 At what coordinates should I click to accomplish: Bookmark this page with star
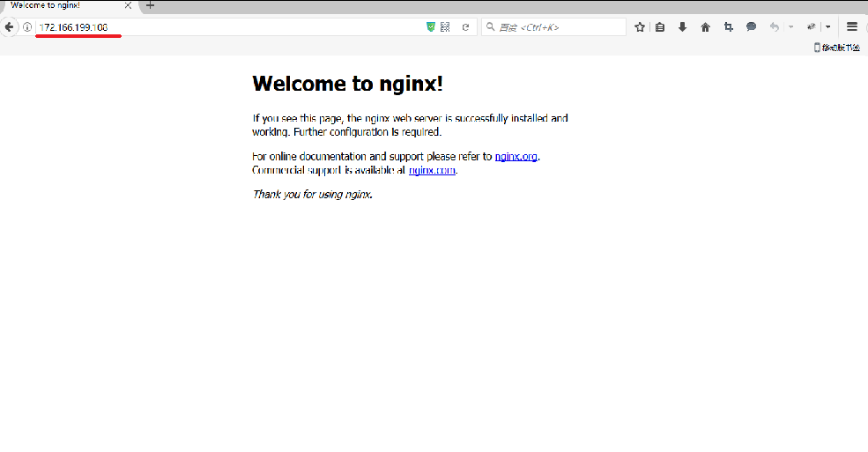640,26
